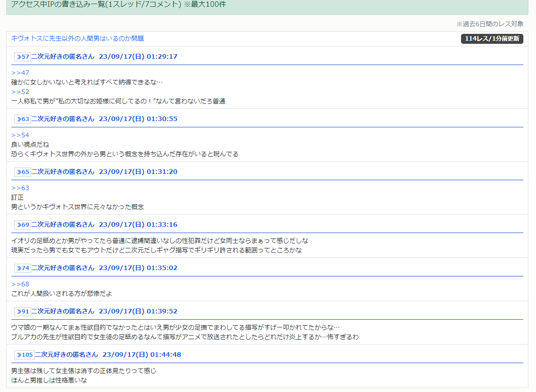Click the »91 comment number badge
This screenshot has height=392, width=536.
pos(23,312)
